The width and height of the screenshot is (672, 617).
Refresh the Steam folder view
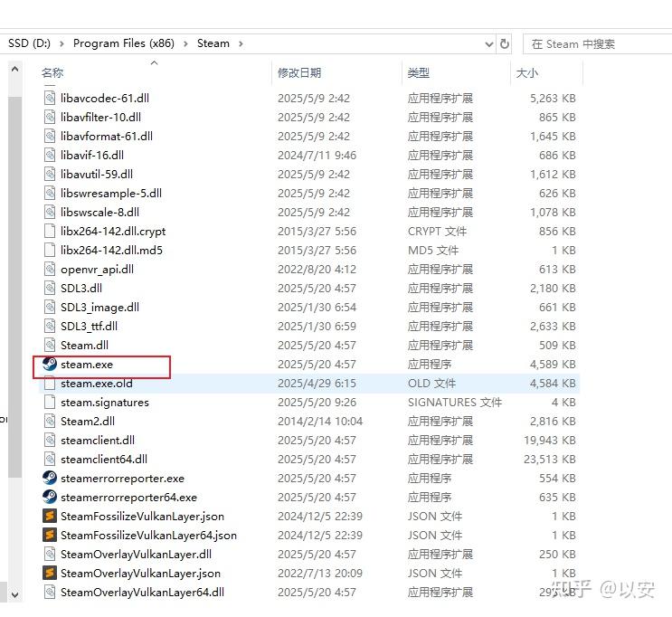click(x=505, y=43)
